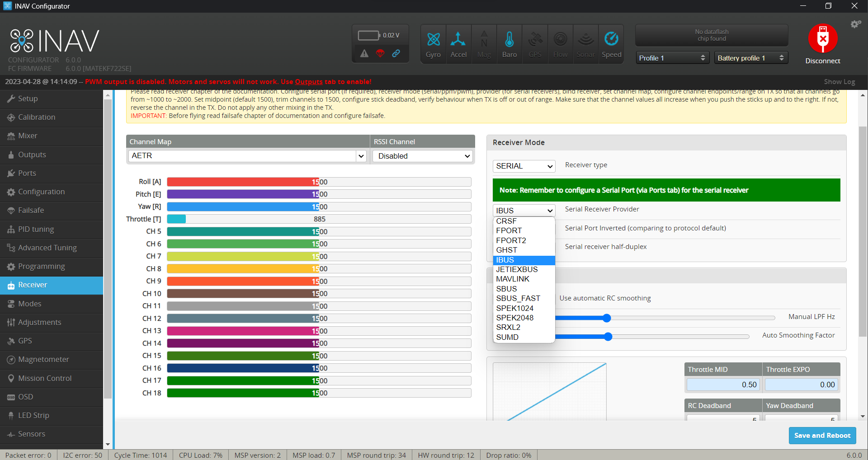Click the Accel sensor icon
Image resolution: width=868 pixels, height=460 pixels.
pos(458,43)
